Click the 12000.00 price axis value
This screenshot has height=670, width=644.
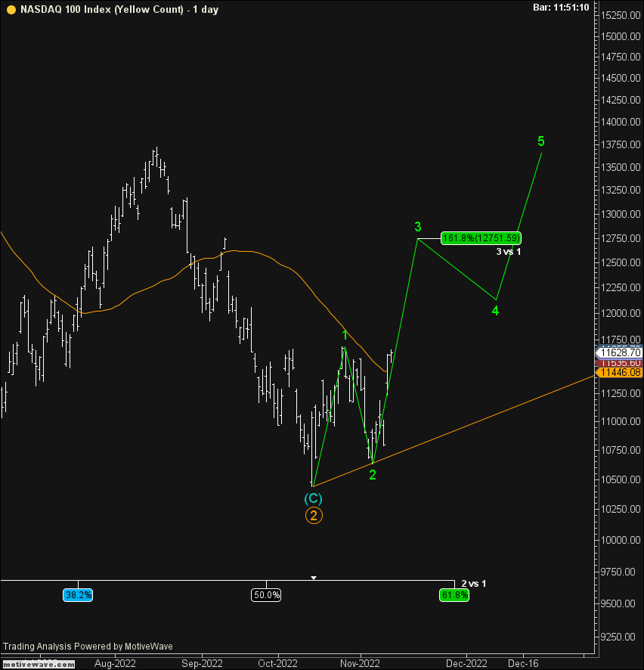click(x=621, y=313)
